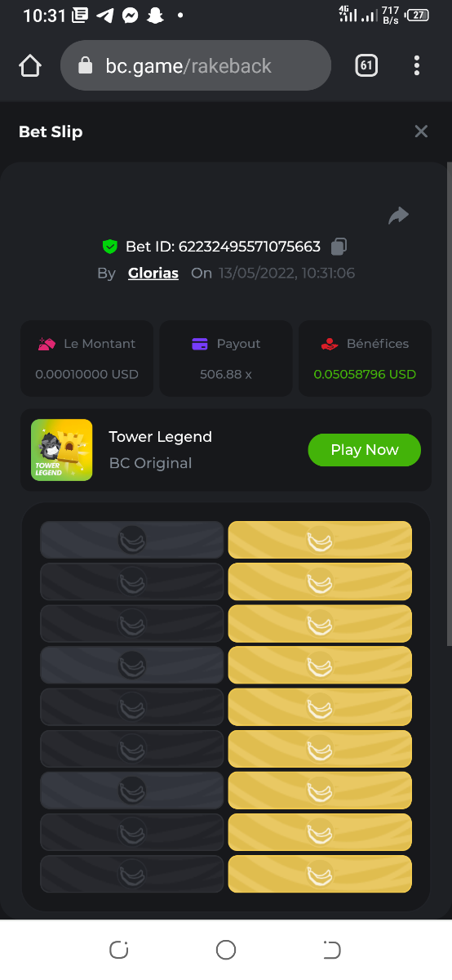Tap the Bénéfices profit card

pos(365,359)
